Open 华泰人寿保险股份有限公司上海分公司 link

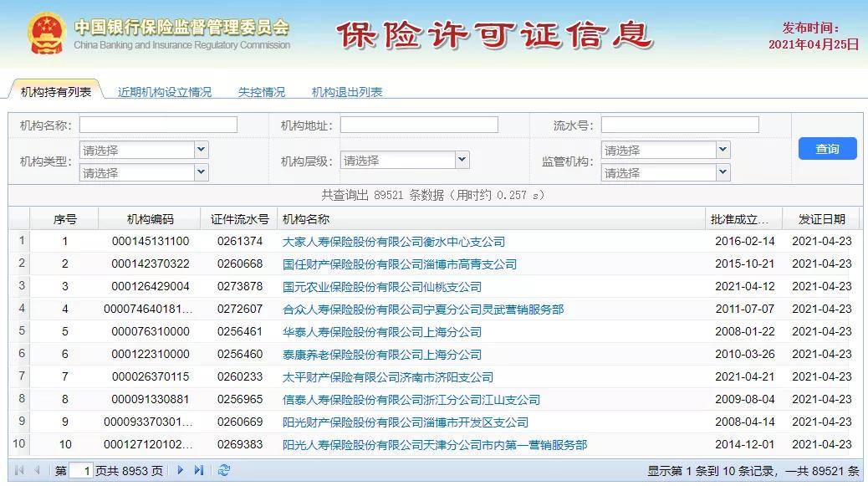[382, 332]
